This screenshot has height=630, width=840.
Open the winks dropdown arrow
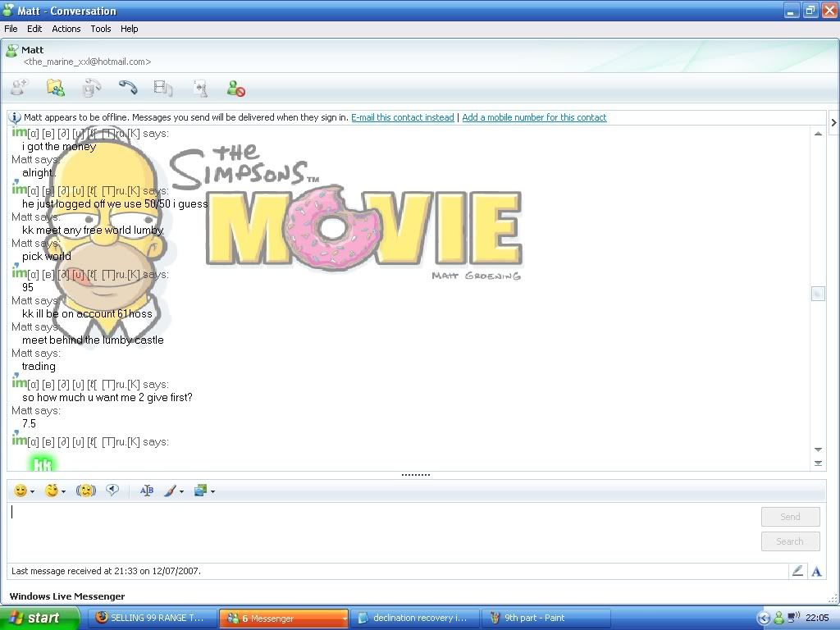(64, 492)
